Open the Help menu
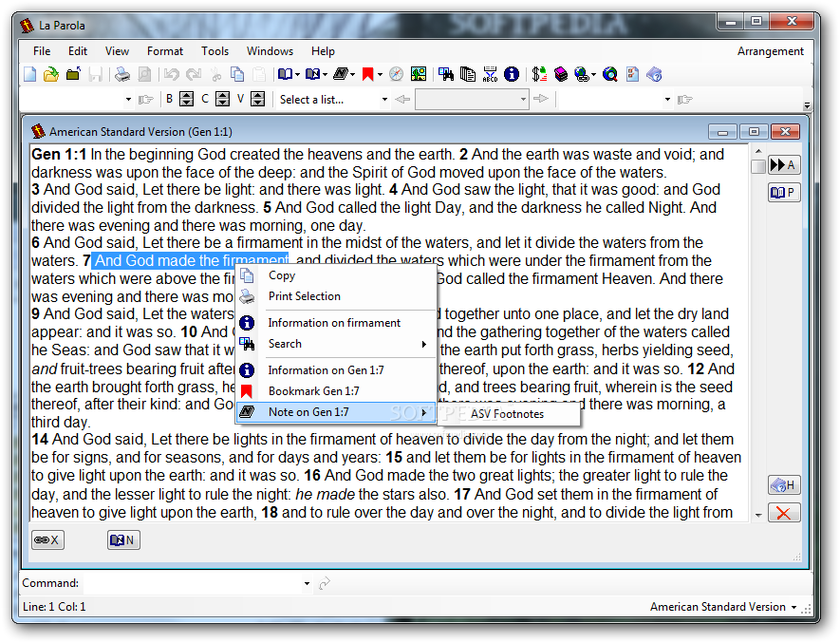This screenshot has height=643, width=840. click(x=323, y=51)
